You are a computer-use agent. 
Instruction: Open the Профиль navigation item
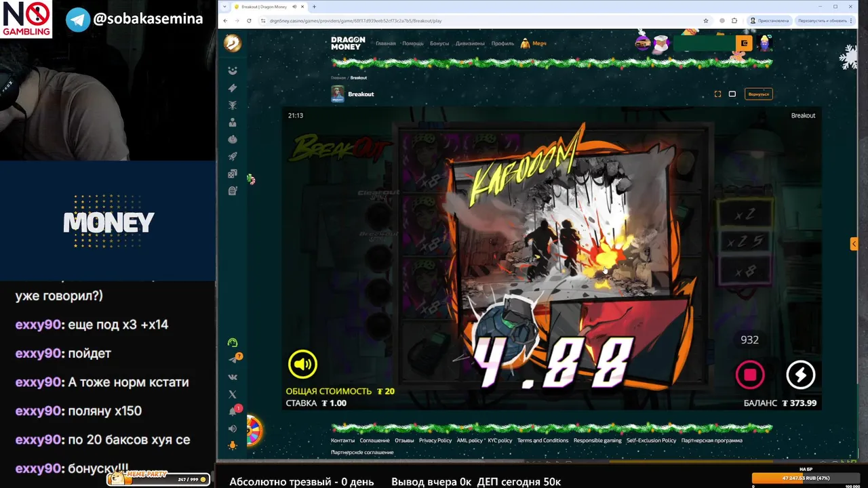(502, 43)
